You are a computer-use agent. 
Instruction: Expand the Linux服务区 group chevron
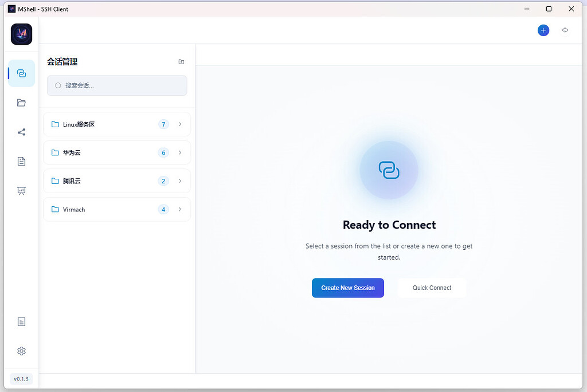180,124
